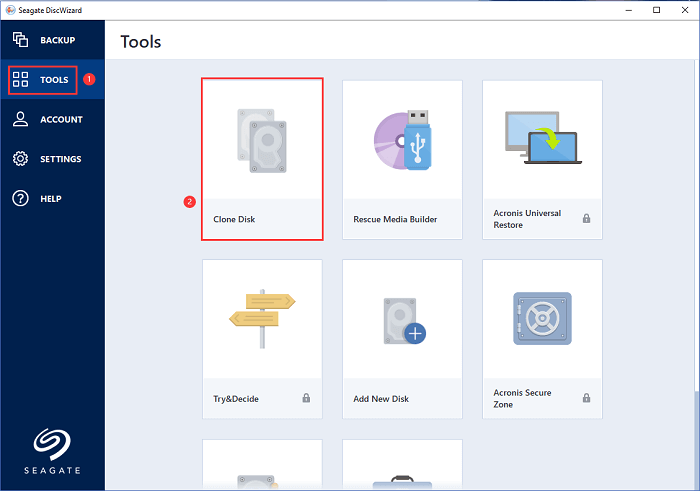Click the Help question mark icon
700x491 pixels.
20,198
